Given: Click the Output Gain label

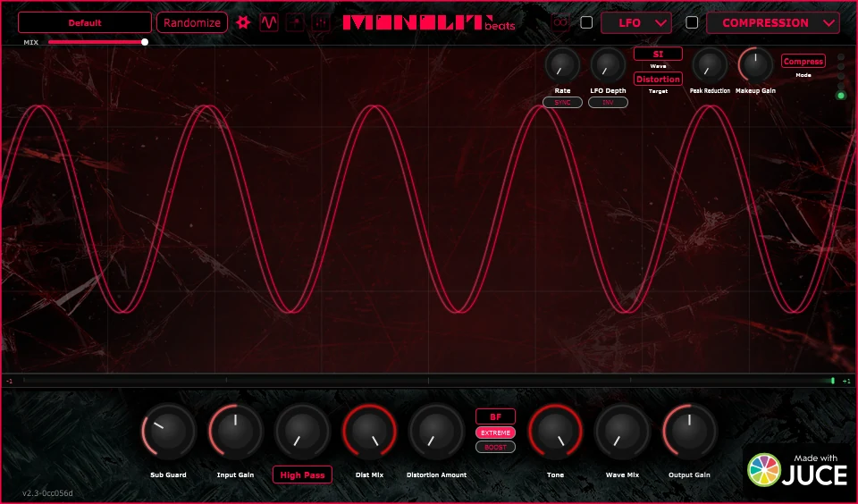Looking at the screenshot, I should [689, 475].
